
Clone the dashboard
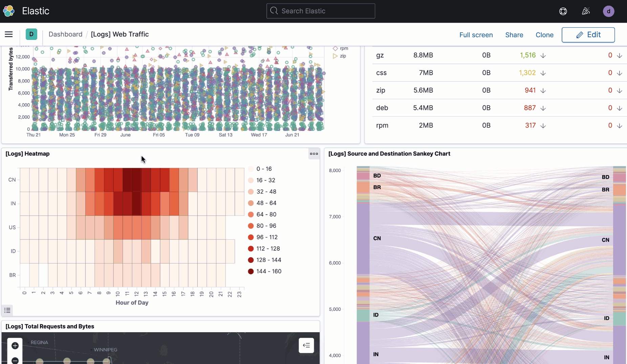pos(544,35)
